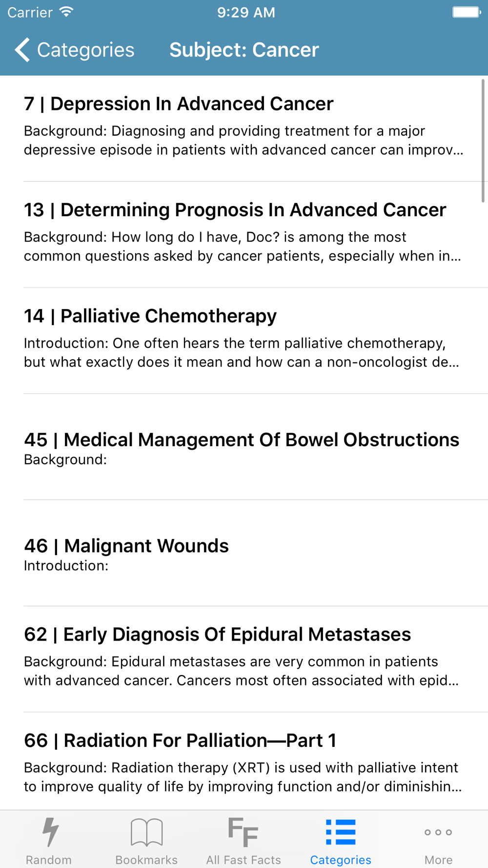Go back to Categories text link
Image resolution: width=488 pixels, height=868 pixels.
pos(85,50)
